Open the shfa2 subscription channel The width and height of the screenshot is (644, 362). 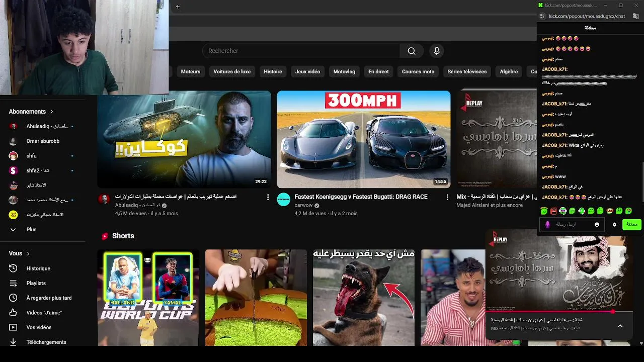click(38, 170)
